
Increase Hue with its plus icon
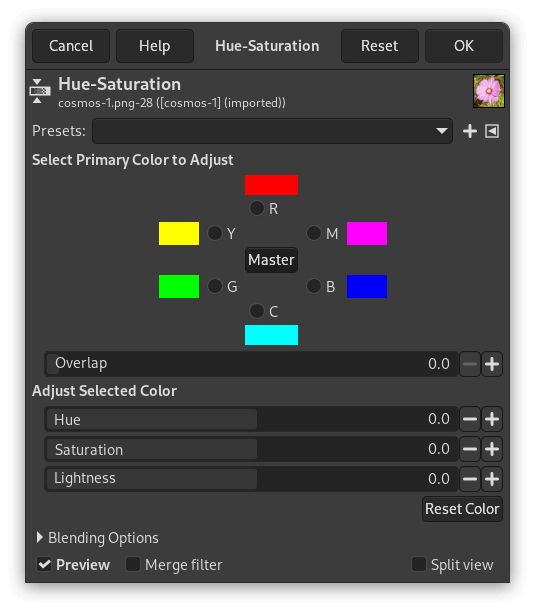(x=492, y=419)
